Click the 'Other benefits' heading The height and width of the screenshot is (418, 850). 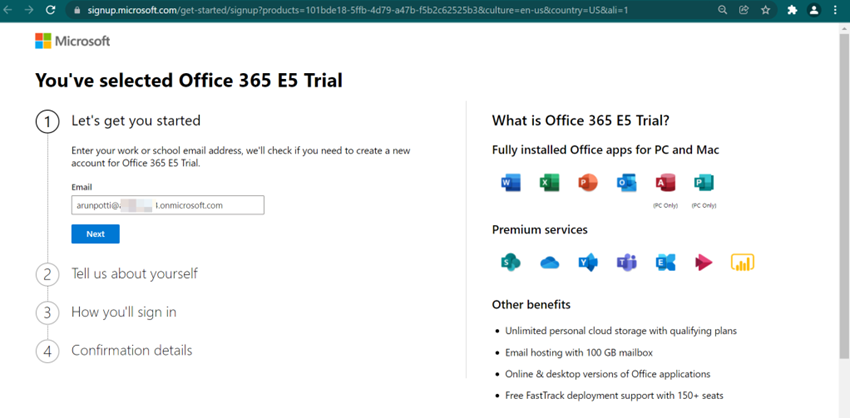point(531,305)
